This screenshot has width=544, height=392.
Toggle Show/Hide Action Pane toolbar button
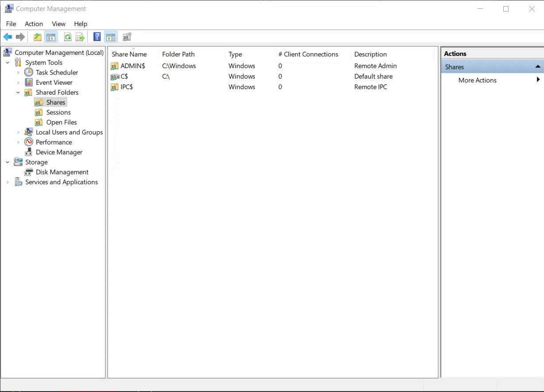(x=111, y=37)
